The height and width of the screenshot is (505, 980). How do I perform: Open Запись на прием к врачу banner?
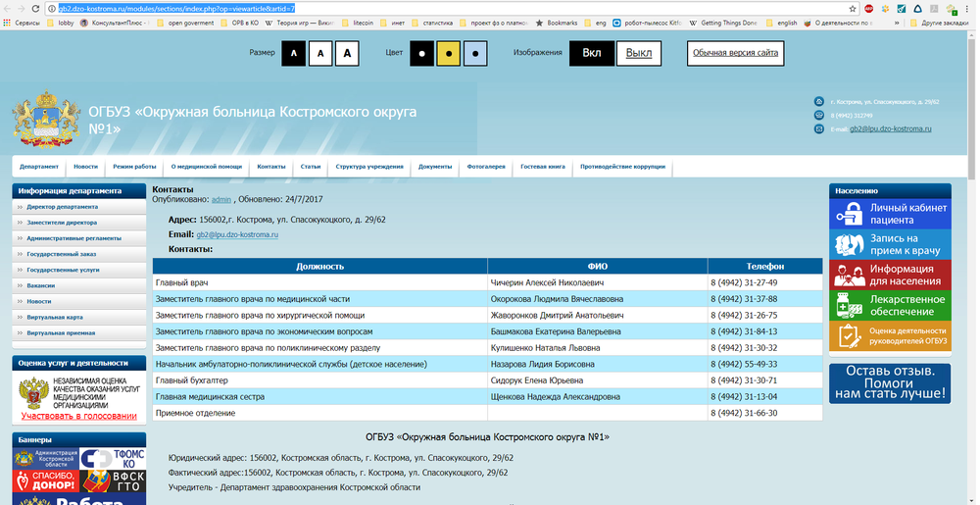tap(890, 244)
